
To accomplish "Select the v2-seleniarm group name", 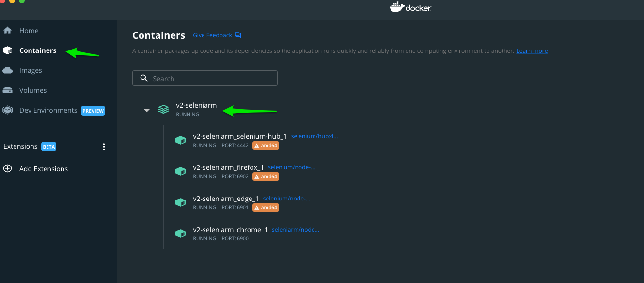I will [196, 105].
